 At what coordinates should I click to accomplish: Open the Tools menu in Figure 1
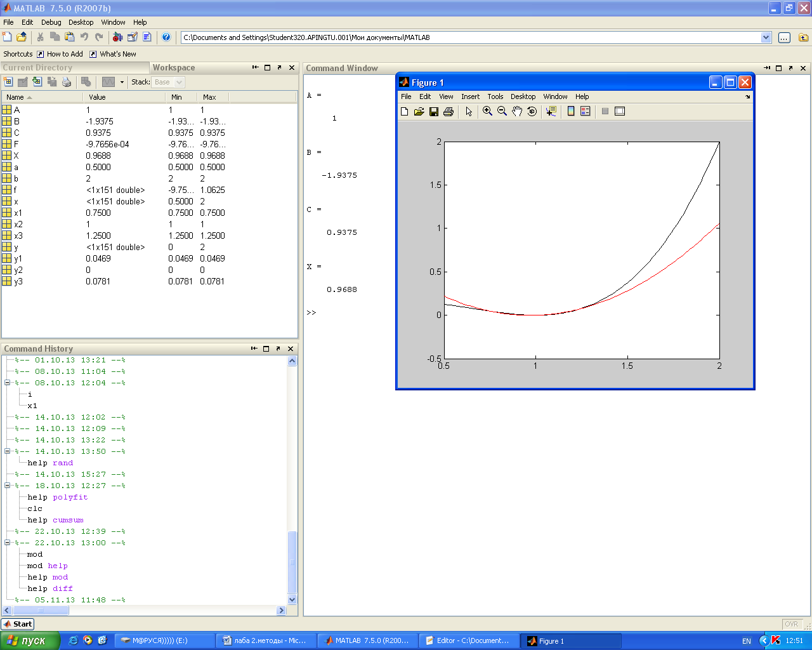[495, 96]
